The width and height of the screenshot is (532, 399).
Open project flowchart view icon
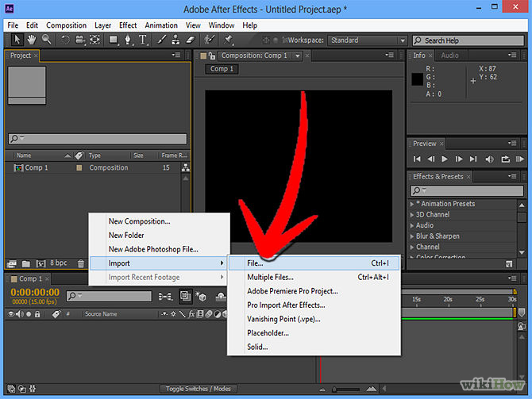(x=186, y=167)
